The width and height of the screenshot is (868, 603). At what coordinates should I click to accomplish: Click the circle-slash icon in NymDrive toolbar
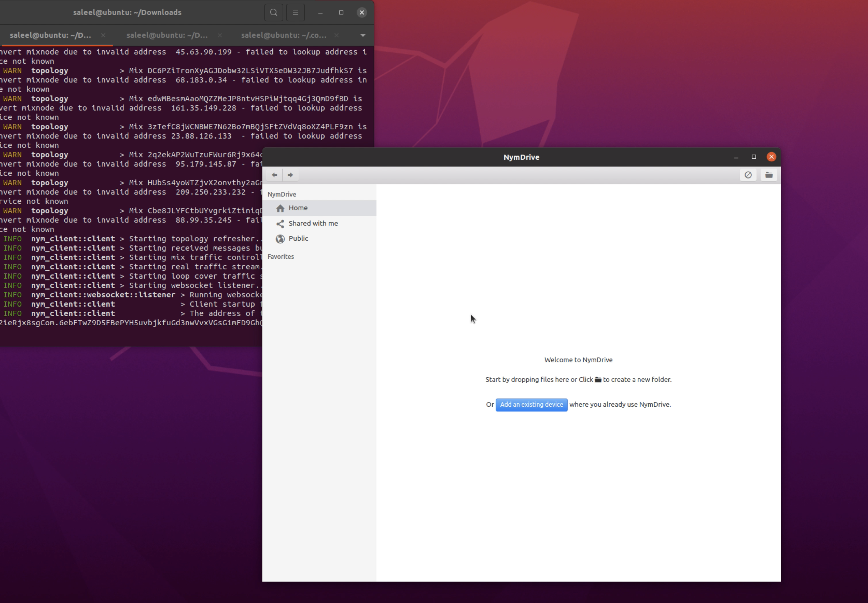748,175
